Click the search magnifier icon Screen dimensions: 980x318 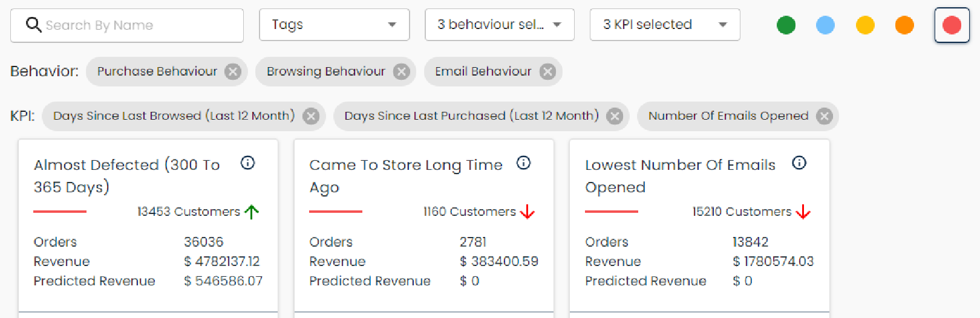tap(34, 25)
